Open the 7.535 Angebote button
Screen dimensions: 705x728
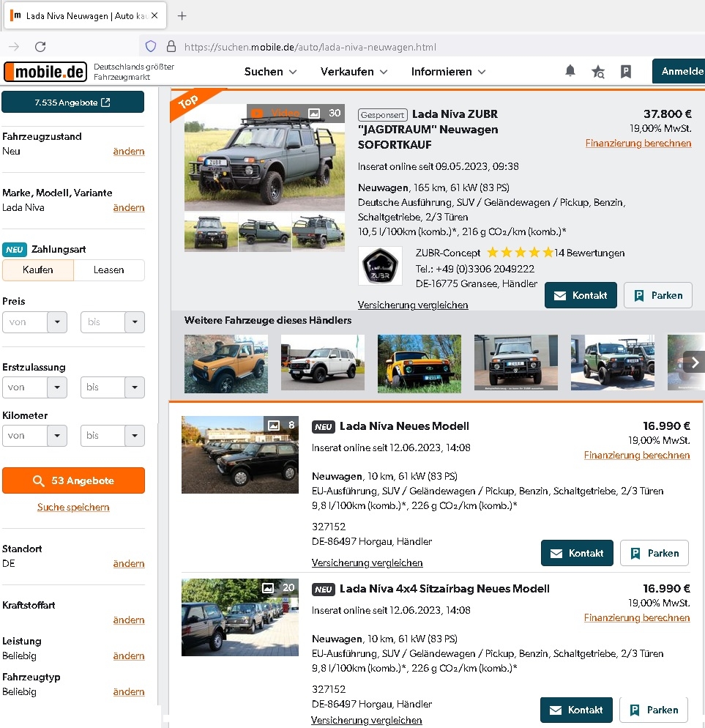click(x=73, y=102)
